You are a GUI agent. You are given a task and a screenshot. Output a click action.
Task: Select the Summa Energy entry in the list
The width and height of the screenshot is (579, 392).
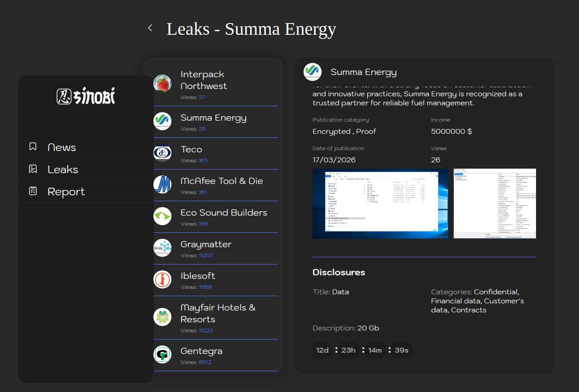214,118
